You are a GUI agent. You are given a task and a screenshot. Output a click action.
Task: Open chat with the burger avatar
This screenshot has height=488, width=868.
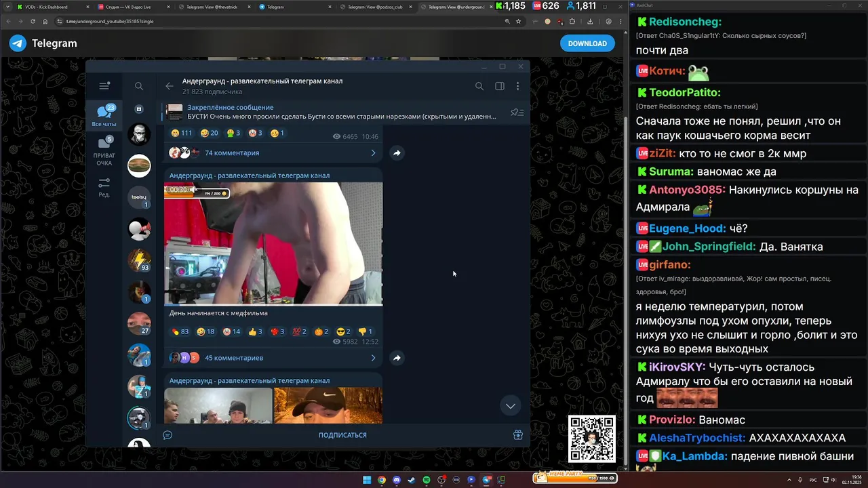pyautogui.click(x=139, y=165)
